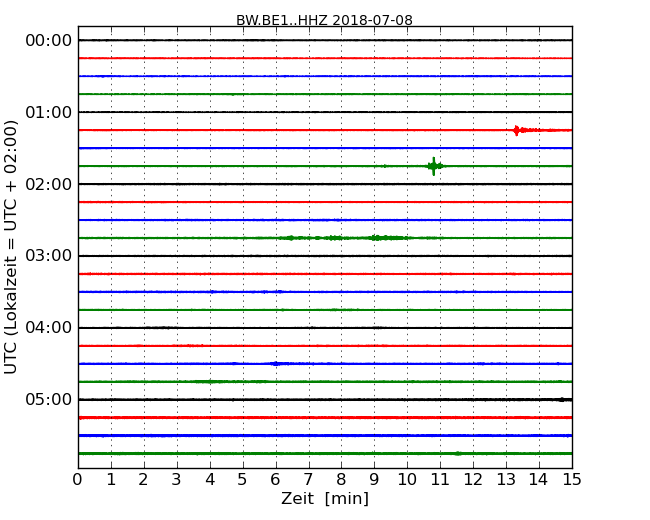Click the x-axis tick label 13

coord(506,480)
